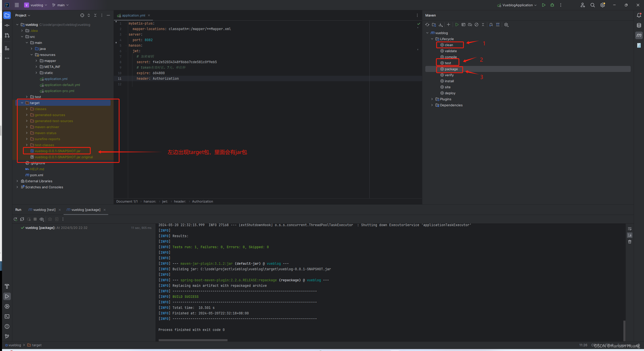Image resolution: width=644 pixels, height=351 pixels.
Task: Open Services tool window icon
Action: click(7, 306)
